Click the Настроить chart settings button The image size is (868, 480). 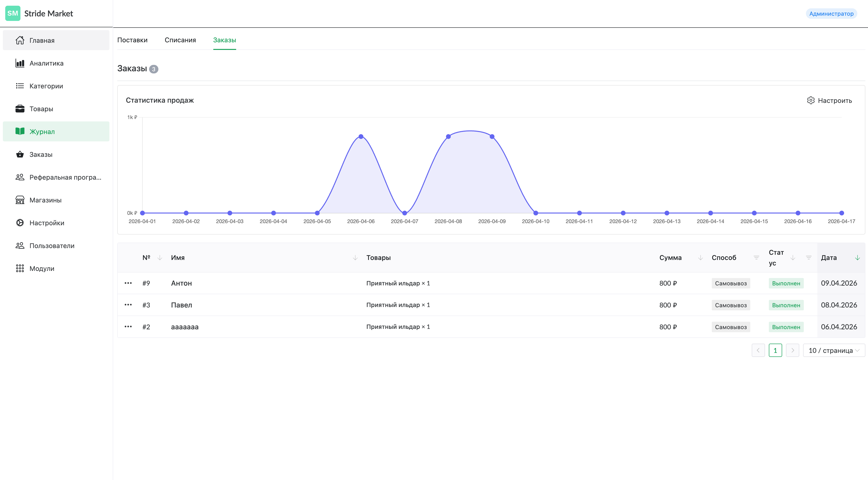(x=829, y=101)
